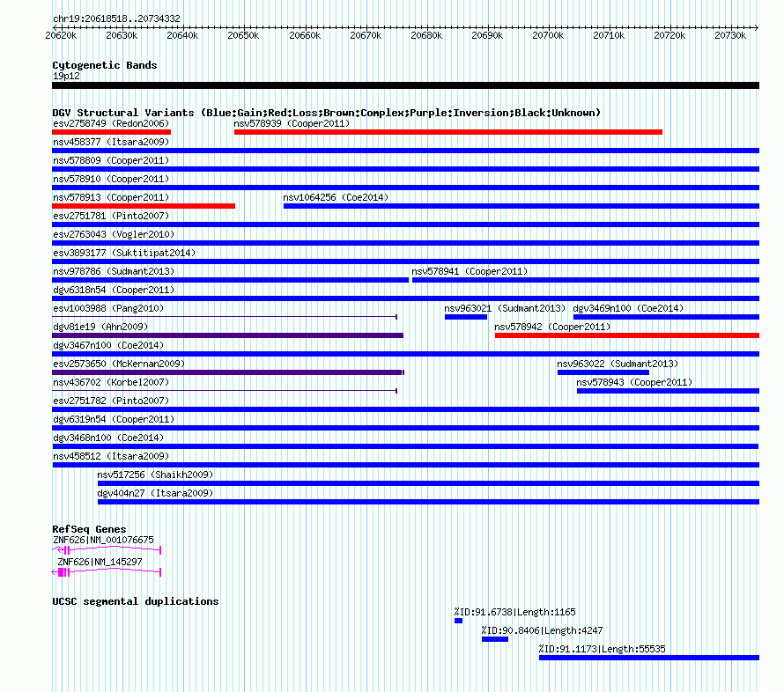Click the 20730k ruler position
Viewport: 784px width, 692px height.
click(730, 35)
